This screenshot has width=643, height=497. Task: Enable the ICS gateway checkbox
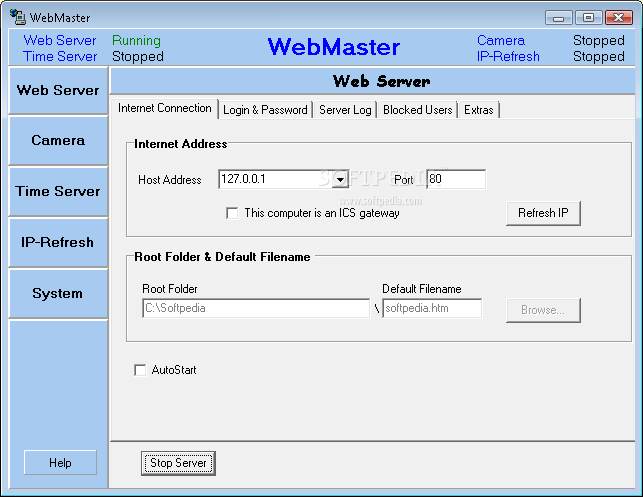(x=232, y=213)
